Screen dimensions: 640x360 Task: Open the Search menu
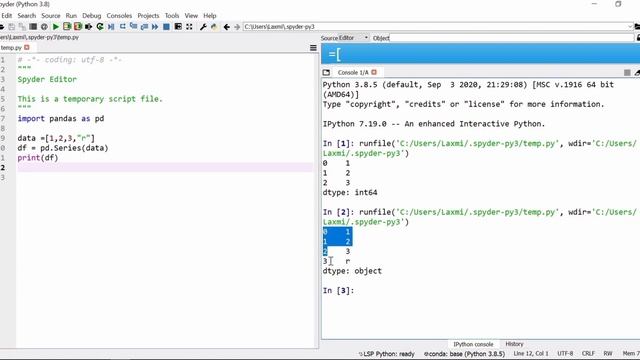click(x=27, y=16)
